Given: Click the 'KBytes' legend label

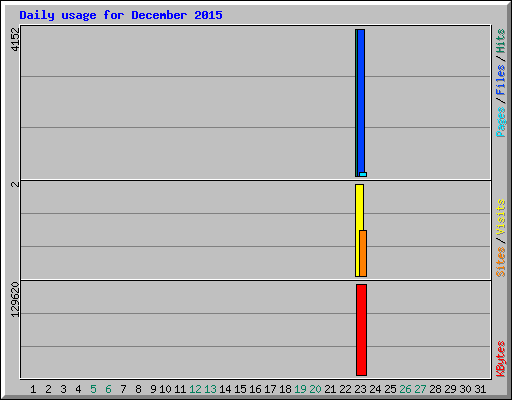Looking at the screenshot, I should 500,359.
